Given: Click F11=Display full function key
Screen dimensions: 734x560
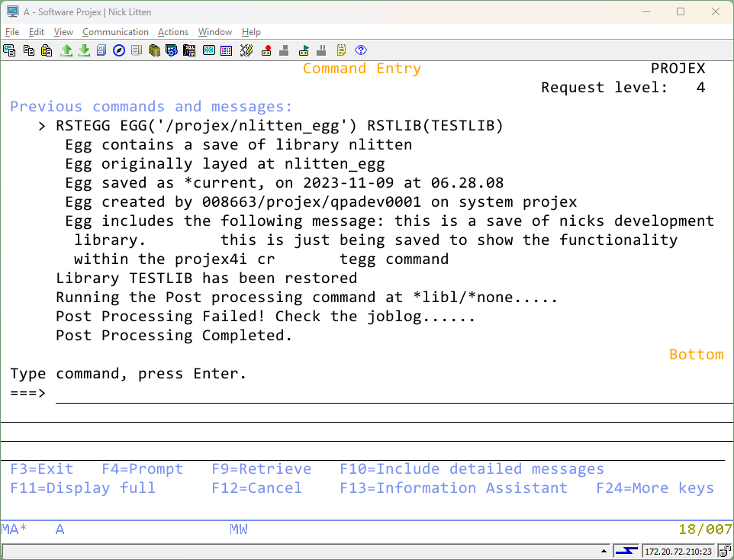Looking at the screenshot, I should pos(83,488).
